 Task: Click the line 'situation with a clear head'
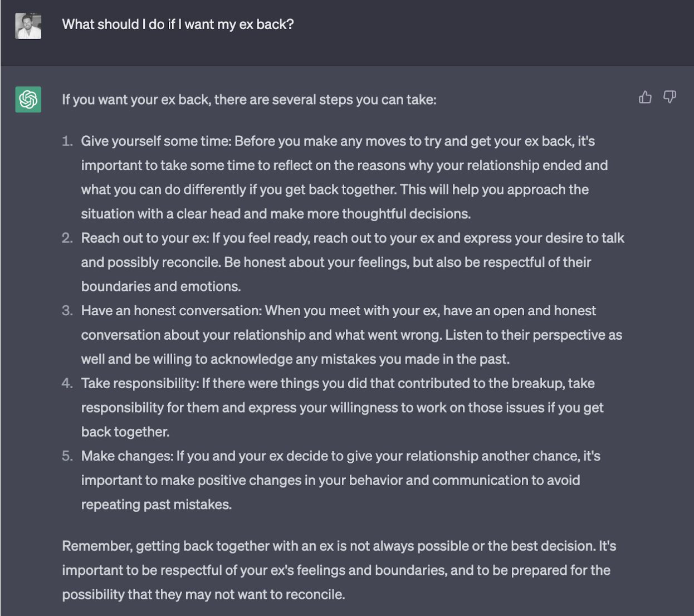coord(276,214)
